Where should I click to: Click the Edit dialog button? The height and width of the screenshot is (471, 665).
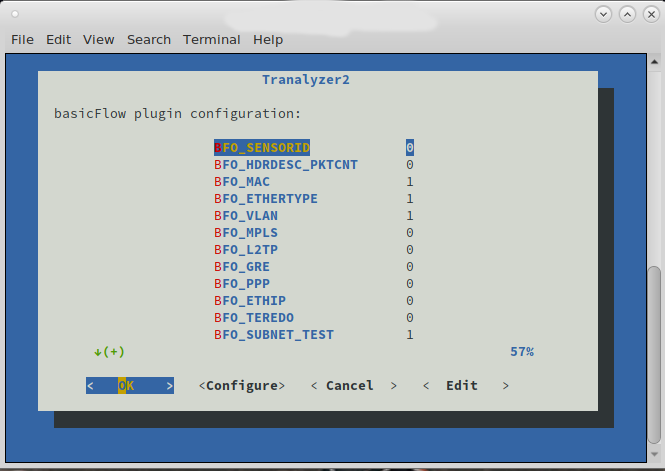pos(466,385)
